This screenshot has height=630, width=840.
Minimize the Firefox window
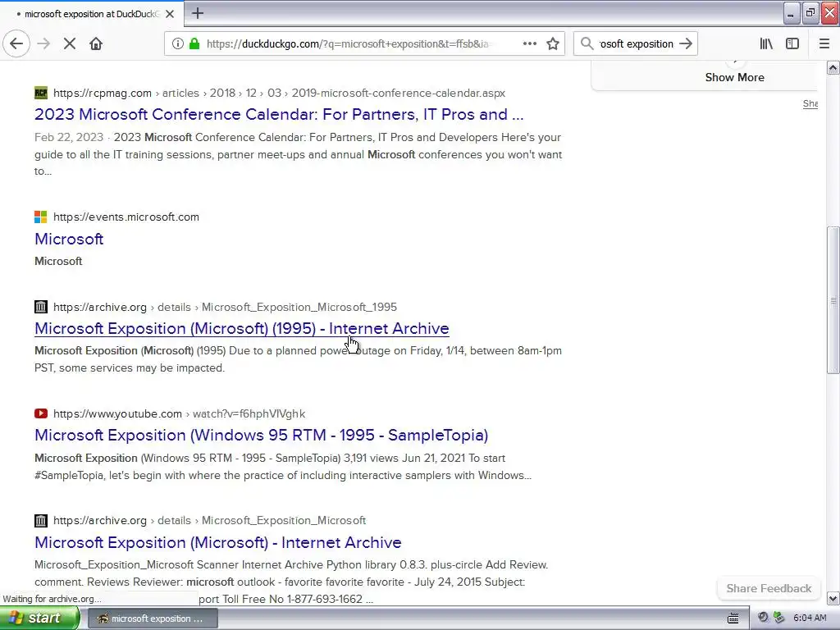(x=791, y=13)
